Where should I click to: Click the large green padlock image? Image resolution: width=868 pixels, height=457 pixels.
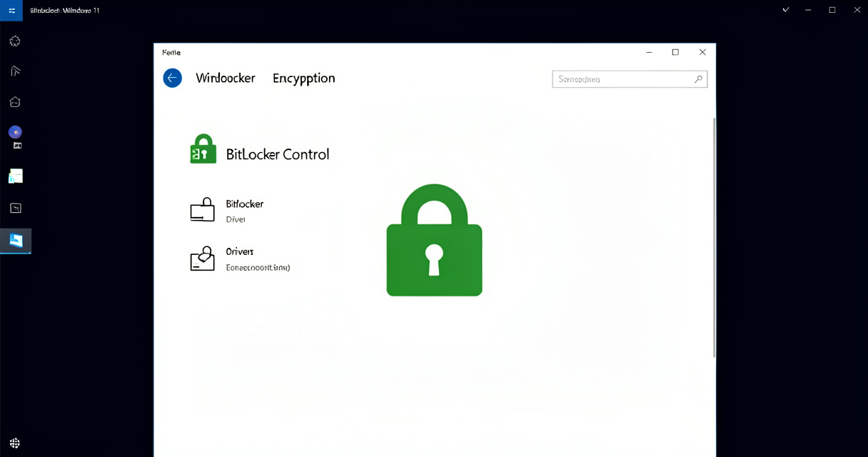[434, 240]
